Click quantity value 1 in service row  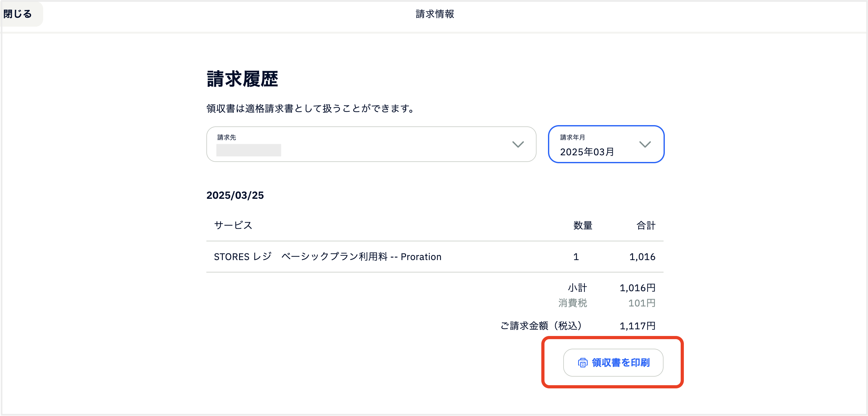tap(576, 257)
